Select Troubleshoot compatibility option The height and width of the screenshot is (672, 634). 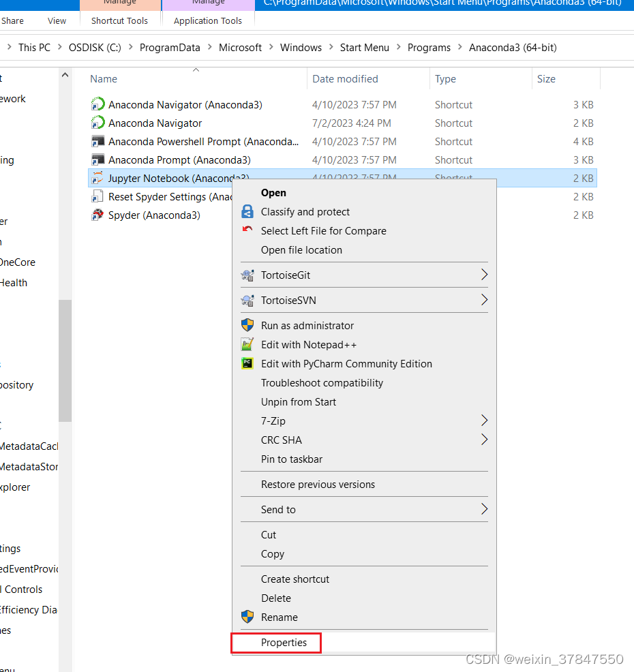pos(322,383)
